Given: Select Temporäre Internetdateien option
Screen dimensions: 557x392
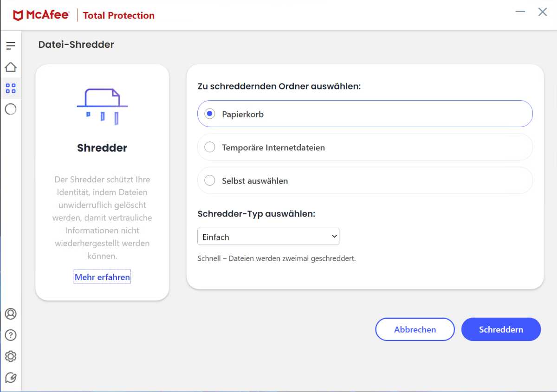Looking at the screenshot, I should pos(210,147).
